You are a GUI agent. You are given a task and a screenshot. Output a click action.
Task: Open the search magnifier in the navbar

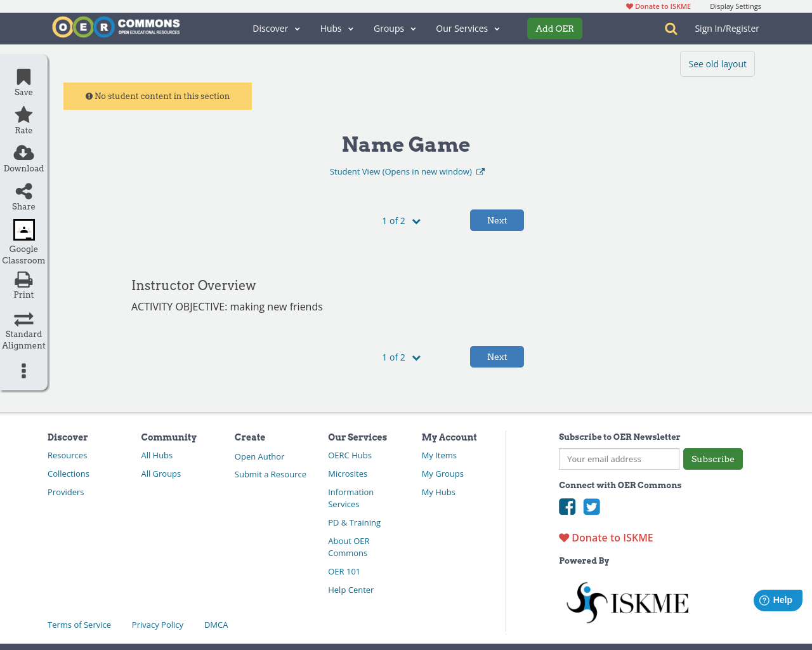tap(670, 29)
